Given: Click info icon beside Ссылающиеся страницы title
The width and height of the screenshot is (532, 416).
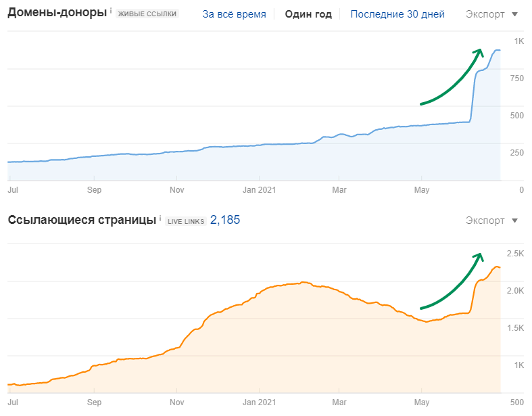Looking at the screenshot, I should tap(160, 219).
